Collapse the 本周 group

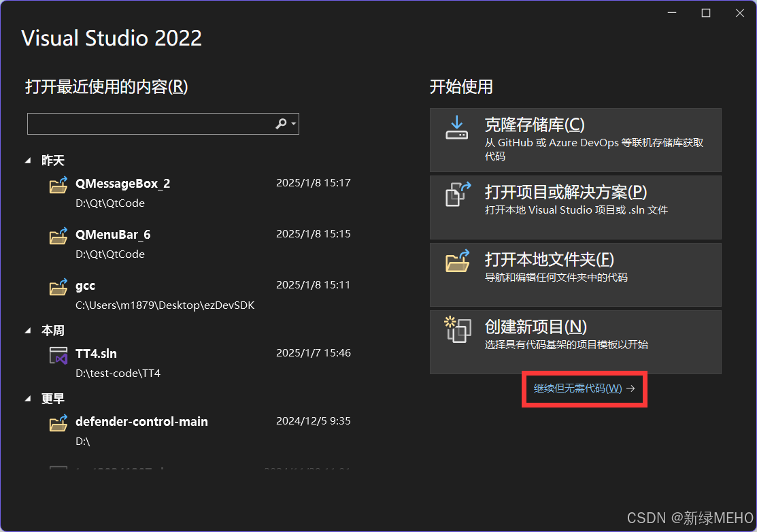(x=28, y=331)
